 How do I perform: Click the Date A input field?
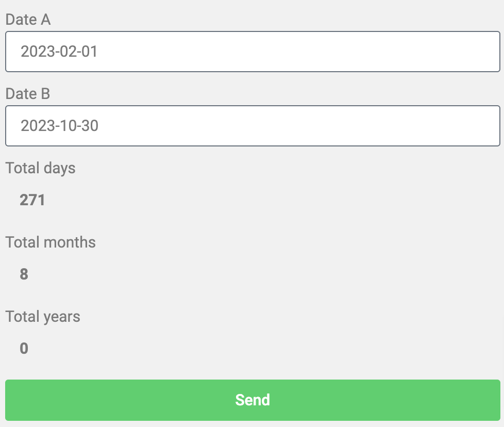pos(253,52)
